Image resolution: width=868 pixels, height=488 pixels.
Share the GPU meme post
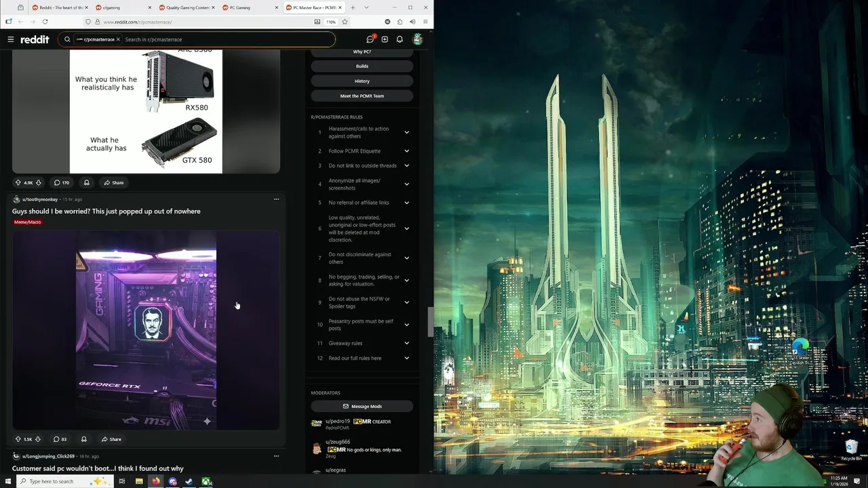click(114, 182)
